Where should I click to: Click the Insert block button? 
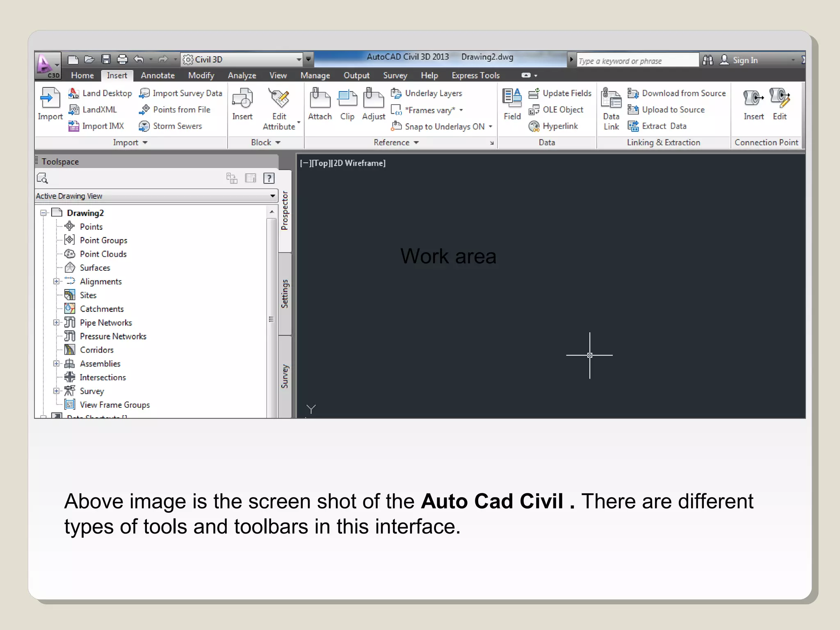(242, 105)
